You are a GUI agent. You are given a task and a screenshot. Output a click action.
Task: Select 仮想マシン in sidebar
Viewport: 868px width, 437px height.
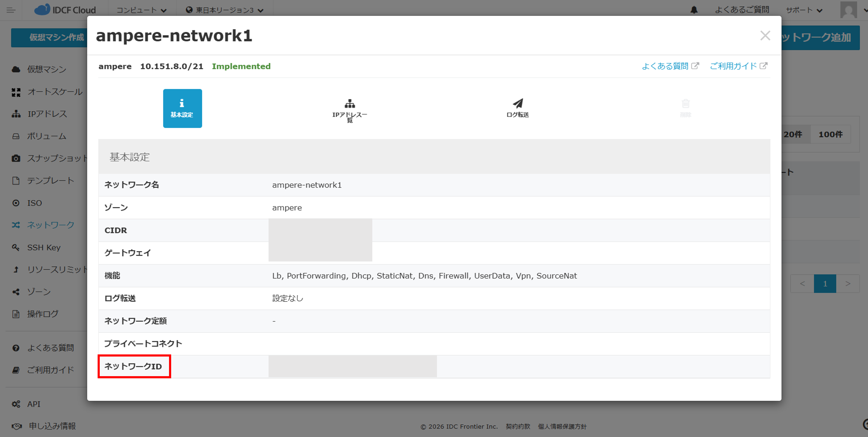point(46,69)
